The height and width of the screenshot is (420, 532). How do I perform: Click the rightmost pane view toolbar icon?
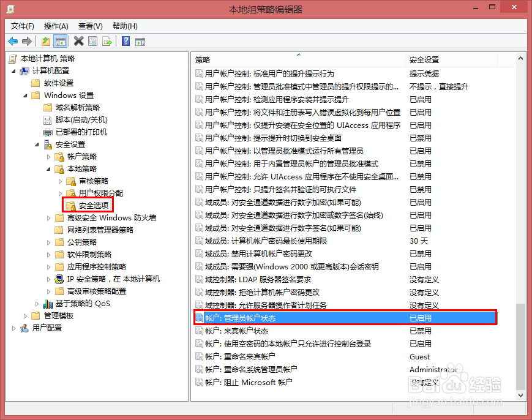point(141,41)
